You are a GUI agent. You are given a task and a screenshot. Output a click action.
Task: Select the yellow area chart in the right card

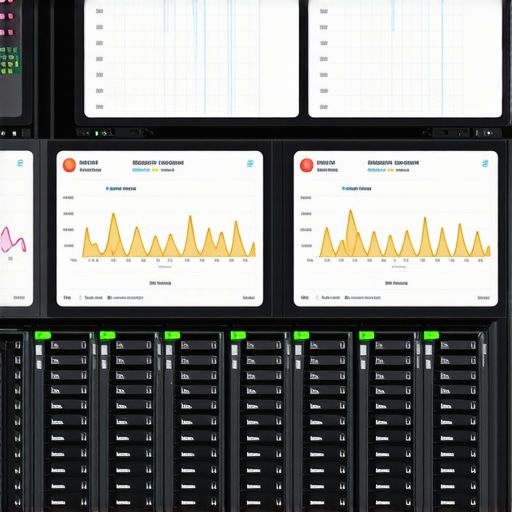405,233
